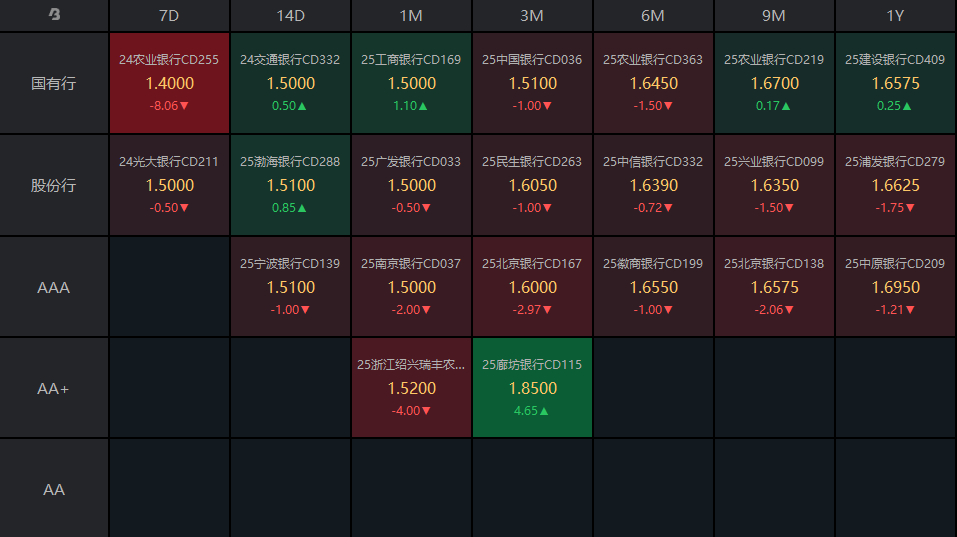Screen dimensions: 957x537
Task: Click the 25中信银行CD332 cell
Action: [x=653, y=185]
